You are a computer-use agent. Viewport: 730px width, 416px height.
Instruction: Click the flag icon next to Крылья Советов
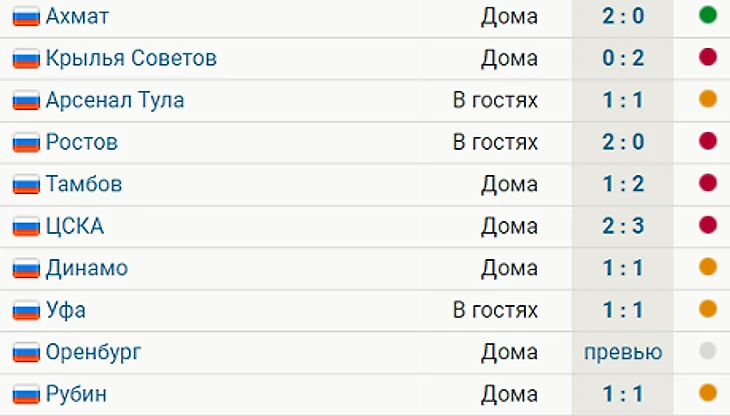pyautogui.click(x=26, y=59)
